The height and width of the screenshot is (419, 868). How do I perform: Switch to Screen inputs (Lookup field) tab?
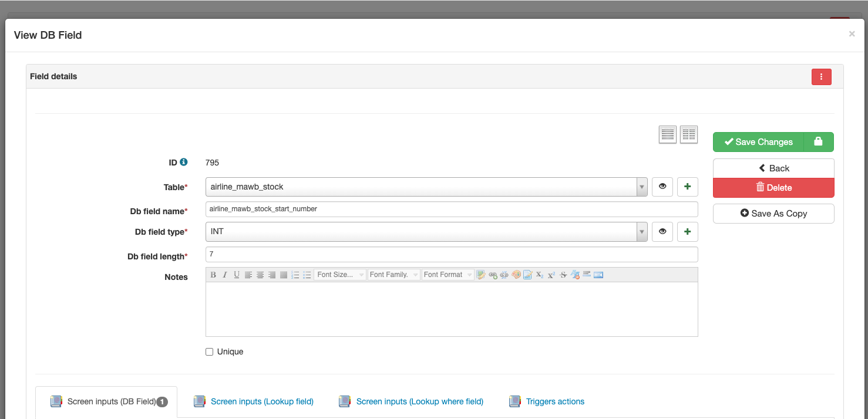pyautogui.click(x=262, y=402)
